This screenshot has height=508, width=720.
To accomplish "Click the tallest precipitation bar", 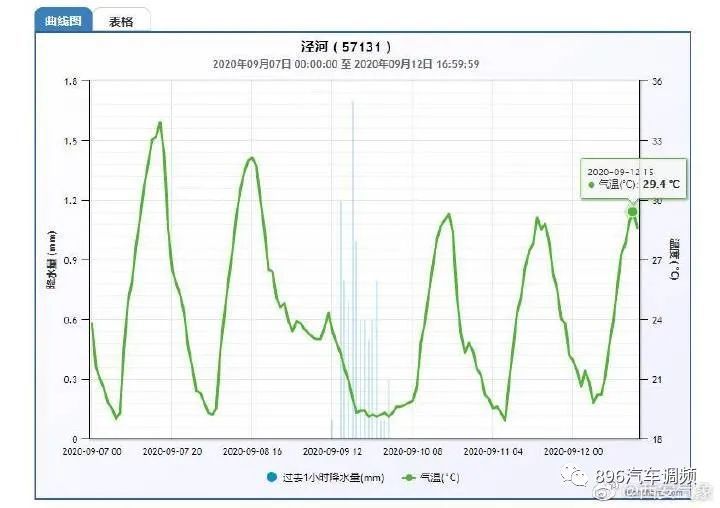I will [353, 269].
